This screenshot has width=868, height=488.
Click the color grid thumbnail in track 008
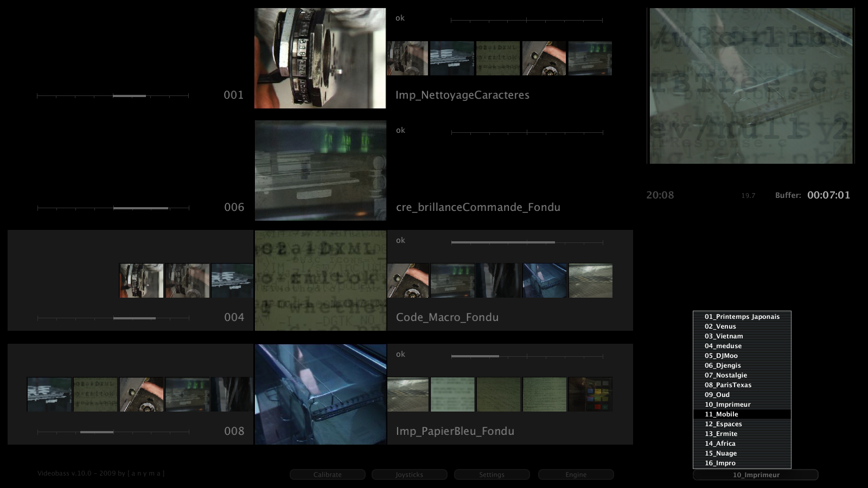(x=590, y=394)
